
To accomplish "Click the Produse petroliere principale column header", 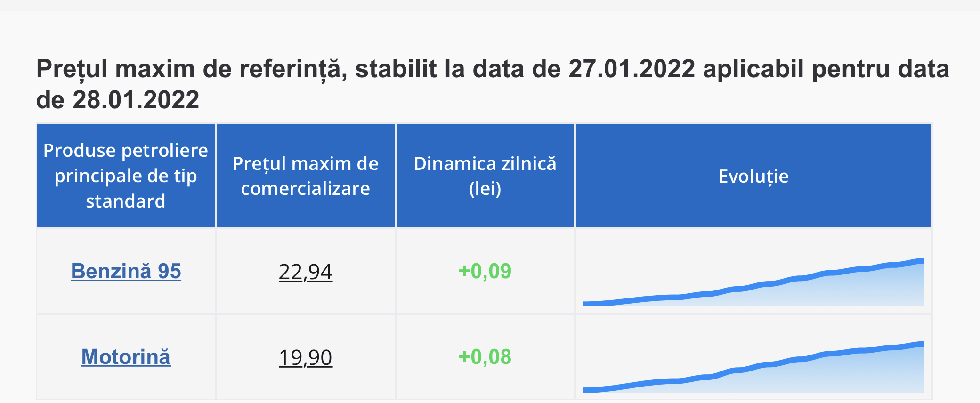I will 126,176.
